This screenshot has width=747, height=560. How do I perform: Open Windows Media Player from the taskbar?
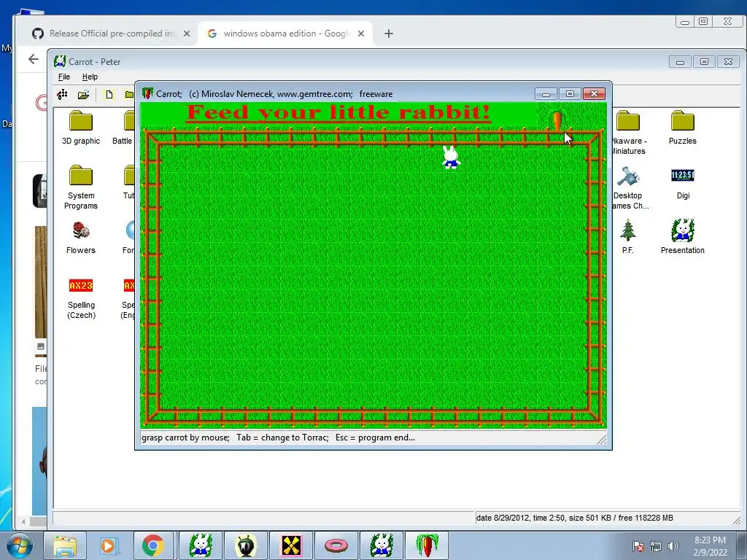point(109,545)
